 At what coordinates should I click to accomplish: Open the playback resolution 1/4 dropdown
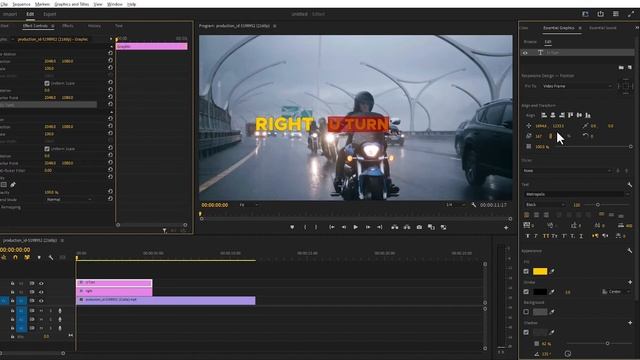point(455,205)
